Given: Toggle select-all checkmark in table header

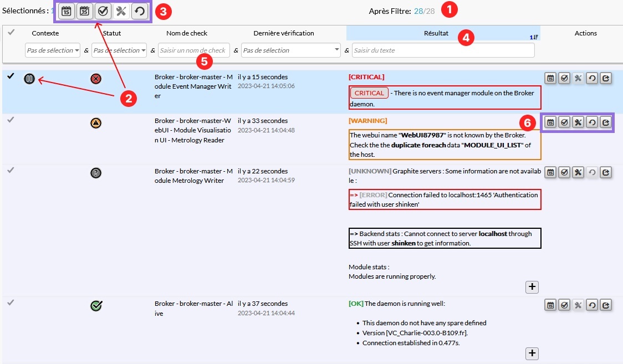Looking at the screenshot, I should click(11, 33).
